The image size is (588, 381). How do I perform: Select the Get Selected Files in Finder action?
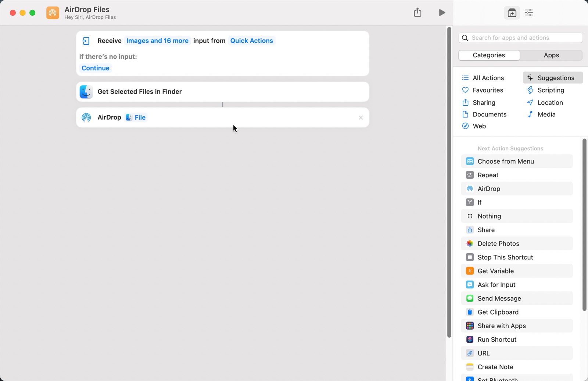(x=223, y=92)
